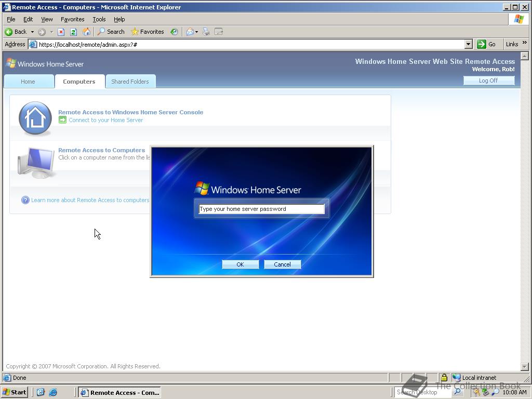Open the Help menu
Screen dimensions: 532x399
point(119,19)
